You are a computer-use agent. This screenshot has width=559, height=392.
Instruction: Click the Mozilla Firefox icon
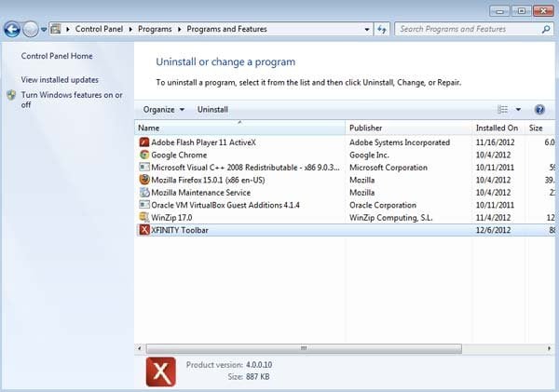pos(144,180)
